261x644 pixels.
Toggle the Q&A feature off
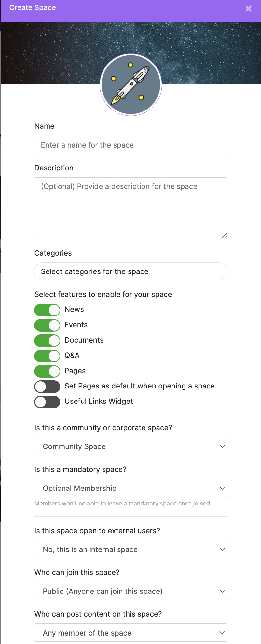coord(47,356)
